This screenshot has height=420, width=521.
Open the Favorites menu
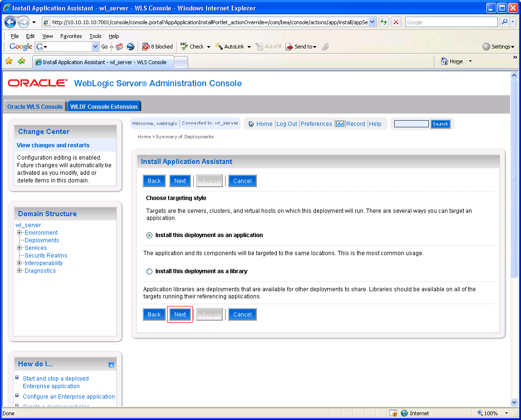click(x=71, y=36)
